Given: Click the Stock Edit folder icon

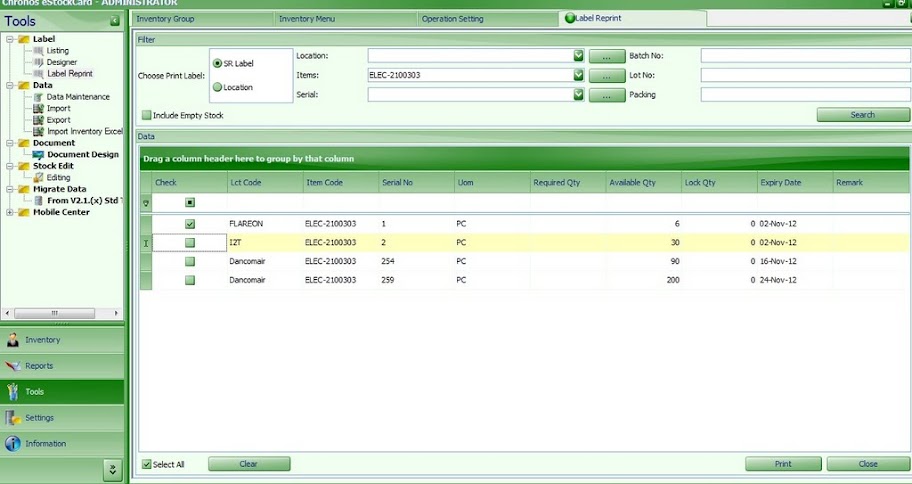Looking at the screenshot, I should (x=24, y=166).
